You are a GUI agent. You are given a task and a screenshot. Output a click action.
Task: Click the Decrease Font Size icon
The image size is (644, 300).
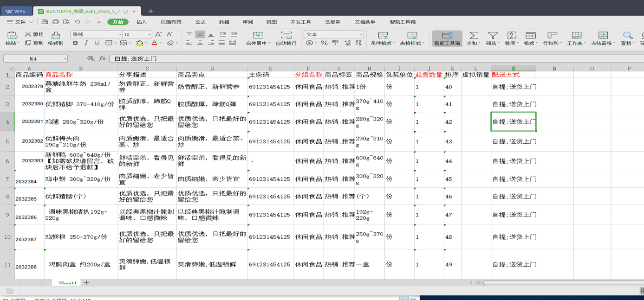click(169, 34)
